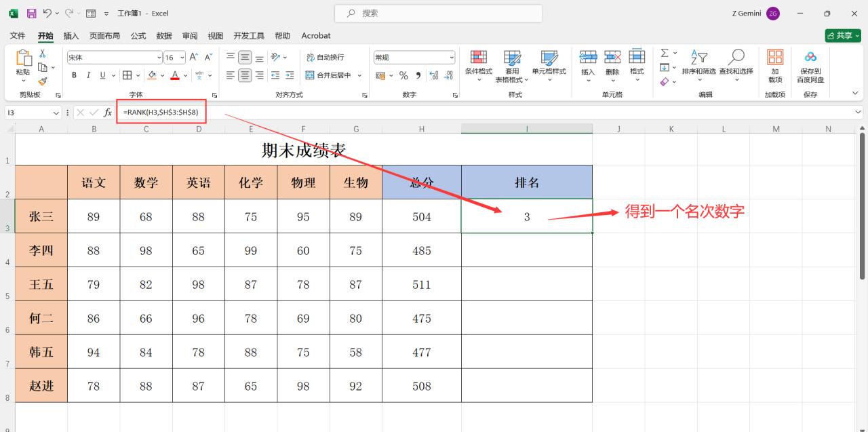Switch to the Acrobat tab
Viewport: 868px width, 432px height.
click(316, 35)
